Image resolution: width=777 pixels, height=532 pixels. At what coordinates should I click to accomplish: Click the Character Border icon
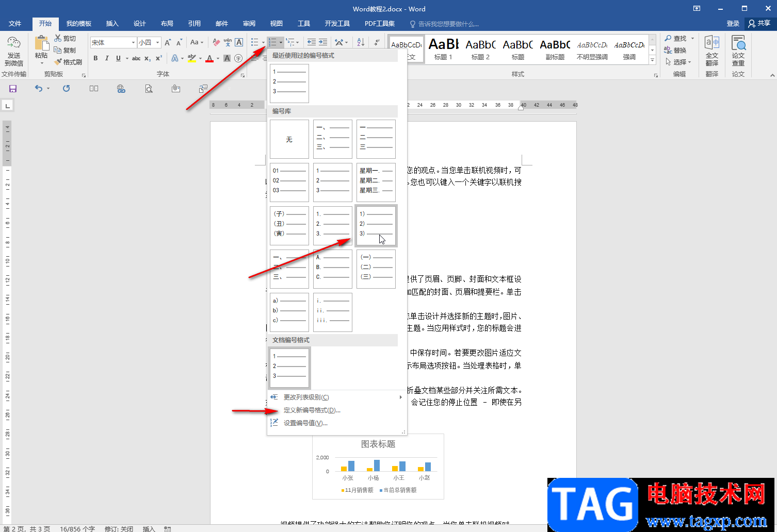[x=239, y=42]
